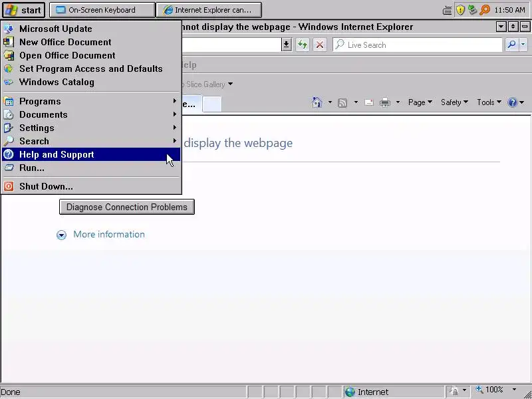Launch Windows Catalog from Start menu

tap(91, 82)
